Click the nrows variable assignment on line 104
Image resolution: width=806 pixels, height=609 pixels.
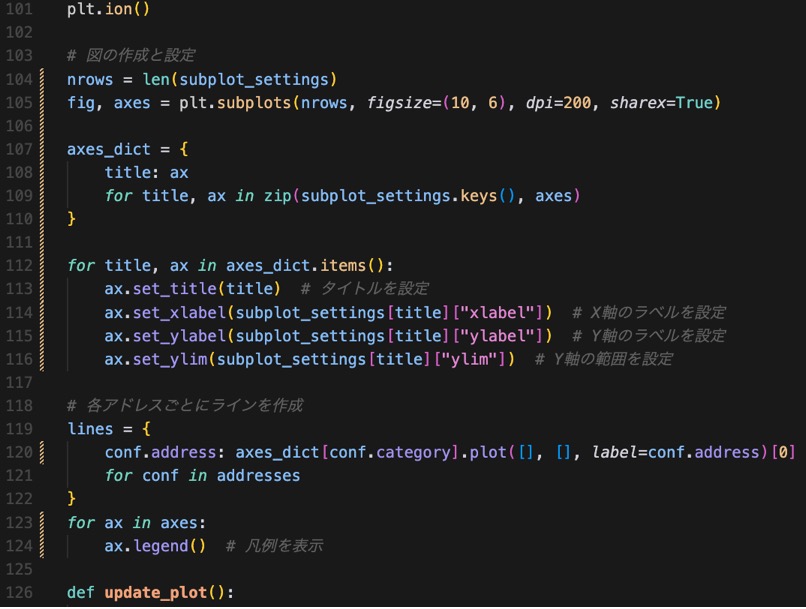(x=90, y=80)
